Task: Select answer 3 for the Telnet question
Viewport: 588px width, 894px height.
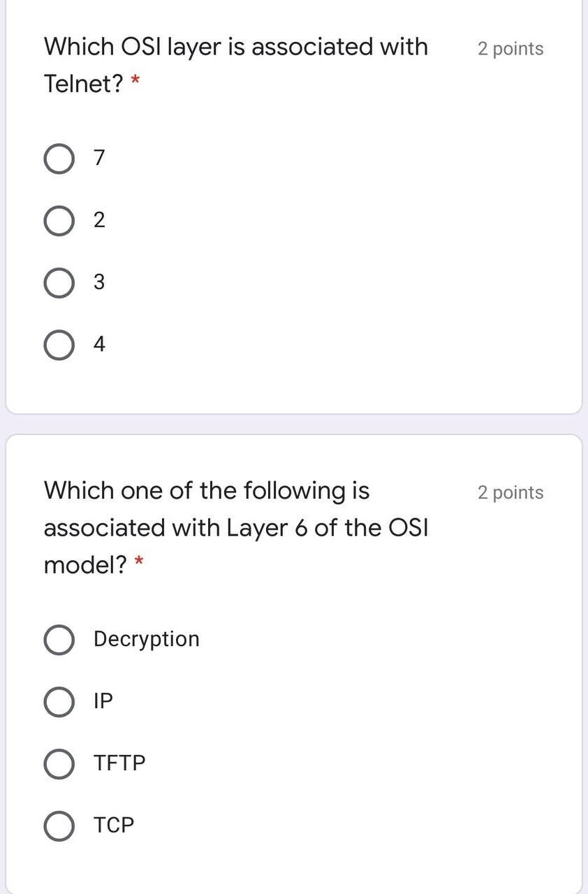Action: coord(59,282)
